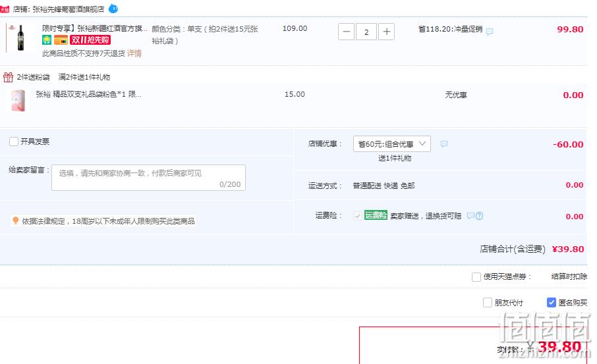Open the pink gift bag thumbnail
This screenshot has height=364, width=597.
(x=18, y=101)
